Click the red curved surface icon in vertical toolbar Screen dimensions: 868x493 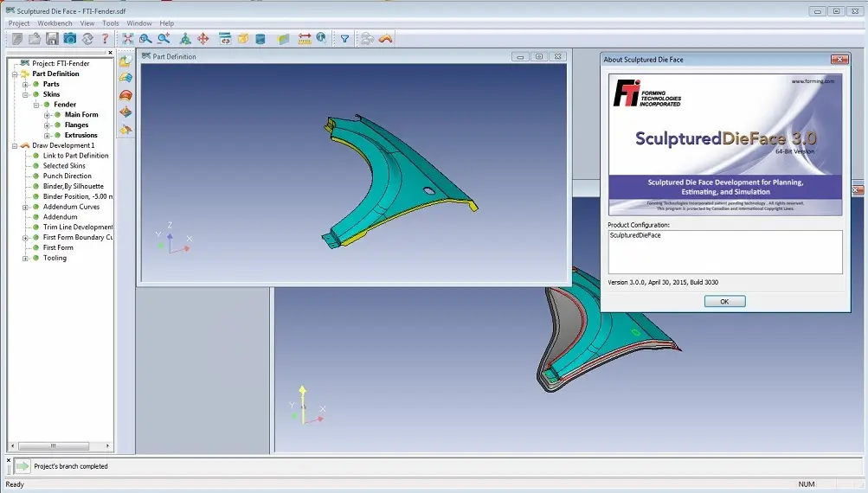(x=125, y=95)
